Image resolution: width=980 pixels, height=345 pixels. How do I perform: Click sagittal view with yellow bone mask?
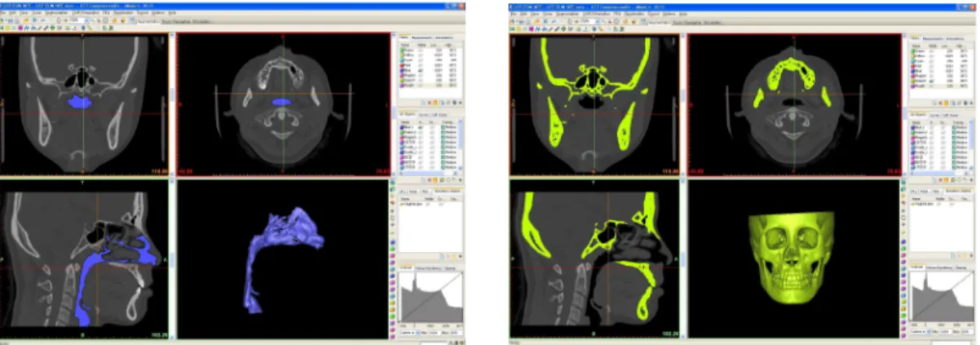[593, 259]
